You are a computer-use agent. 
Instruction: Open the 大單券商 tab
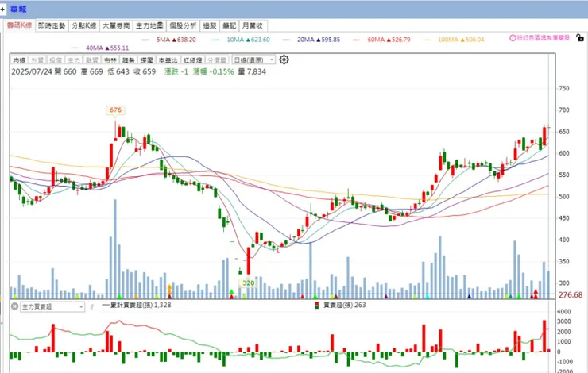click(116, 25)
